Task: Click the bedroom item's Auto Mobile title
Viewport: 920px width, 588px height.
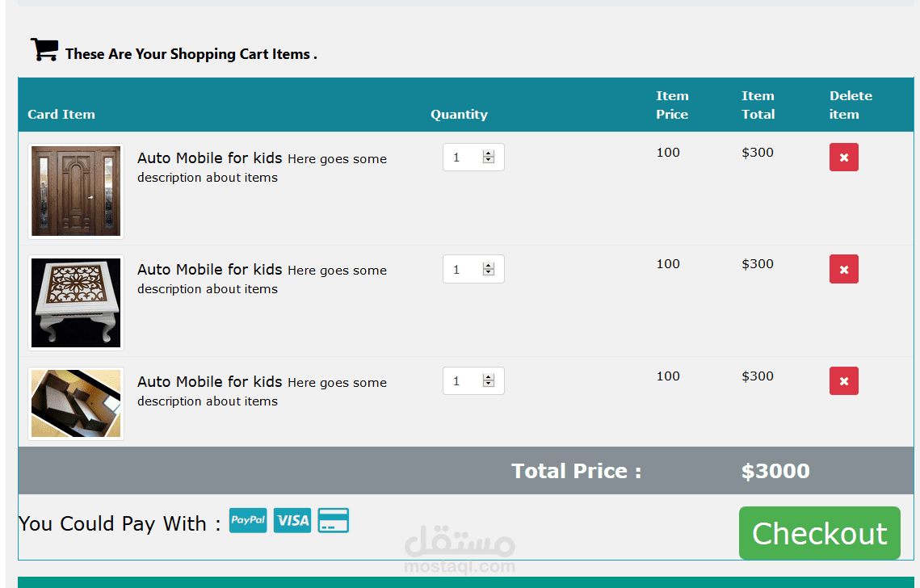Action: click(210, 381)
